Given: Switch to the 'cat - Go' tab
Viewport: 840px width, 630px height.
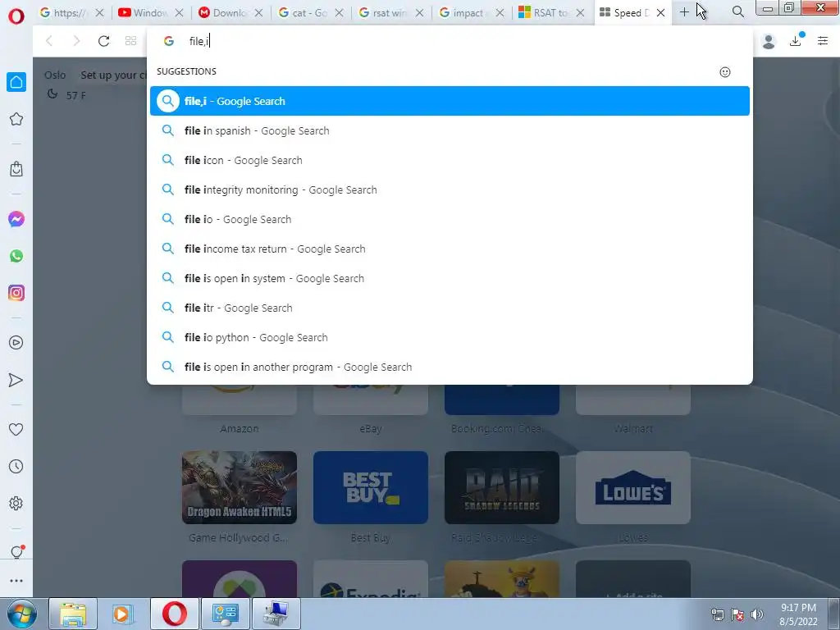Looking at the screenshot, I should (x=311, y=12).
